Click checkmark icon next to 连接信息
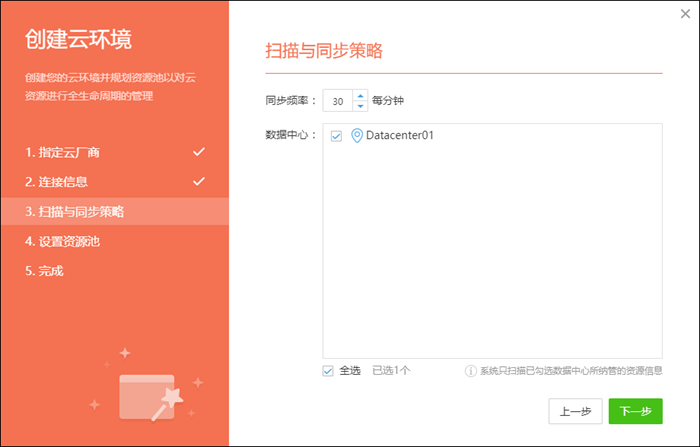This screenshot has height=447, width=700. (199, 182)
